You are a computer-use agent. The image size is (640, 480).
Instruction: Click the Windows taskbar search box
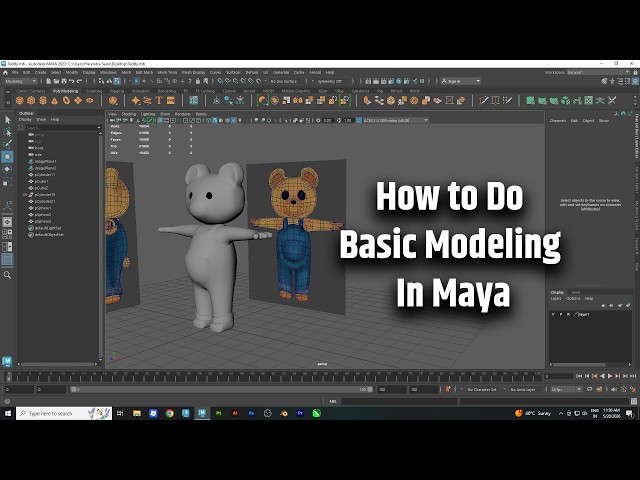click(x=64, y=413)
